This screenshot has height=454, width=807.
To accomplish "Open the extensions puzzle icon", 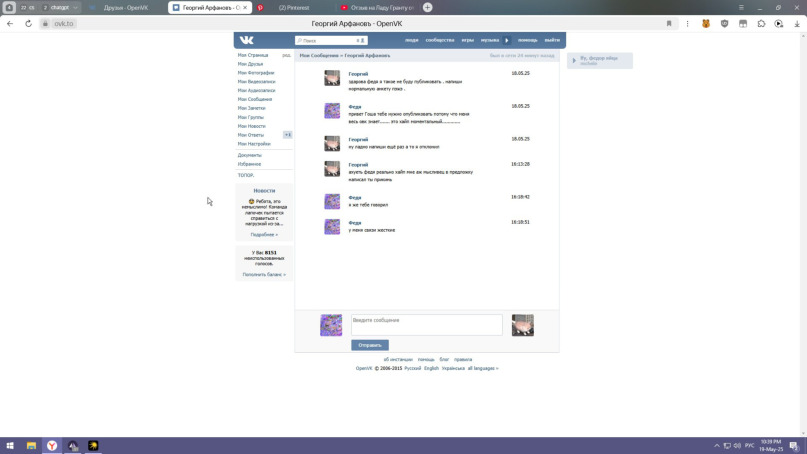I will click(761, 24).
